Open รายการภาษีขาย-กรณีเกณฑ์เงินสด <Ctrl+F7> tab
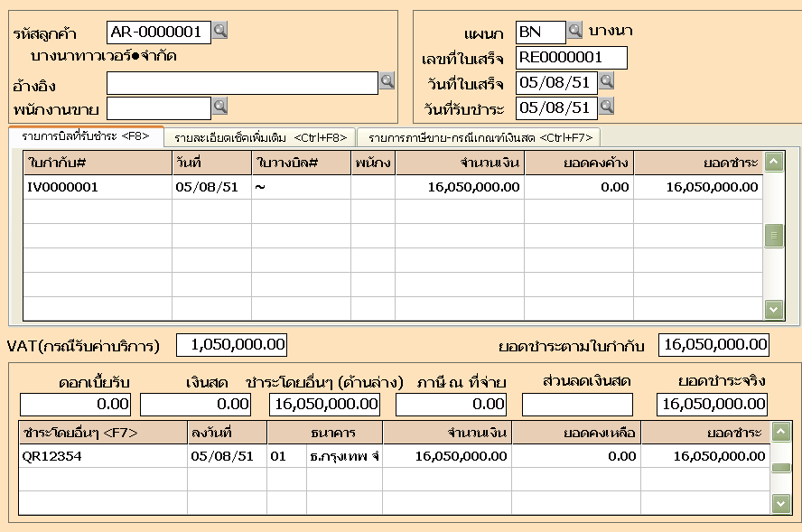 [x=480, y=137]
